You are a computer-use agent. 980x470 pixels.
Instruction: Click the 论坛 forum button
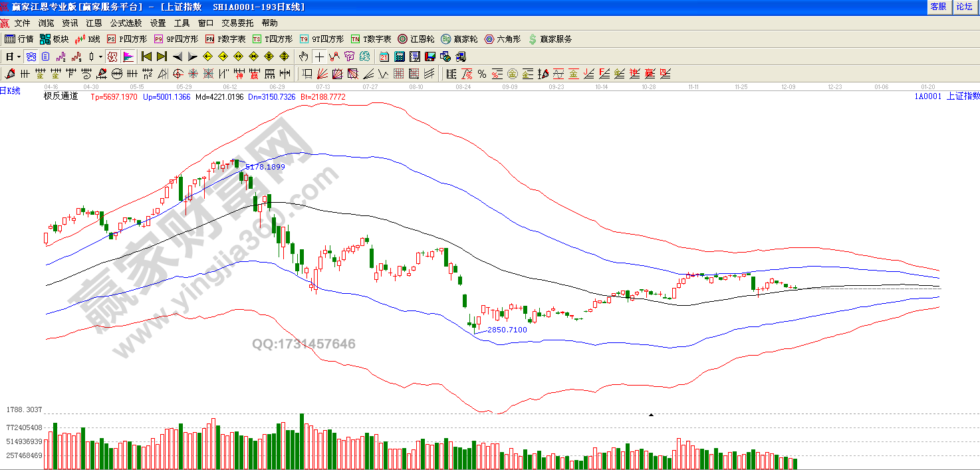click(x=964, y=7)
